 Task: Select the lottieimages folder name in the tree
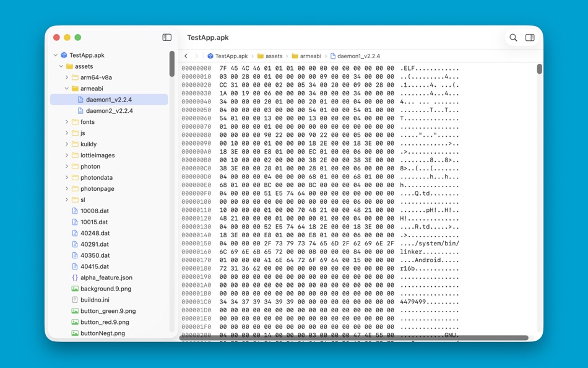(98, 155)
